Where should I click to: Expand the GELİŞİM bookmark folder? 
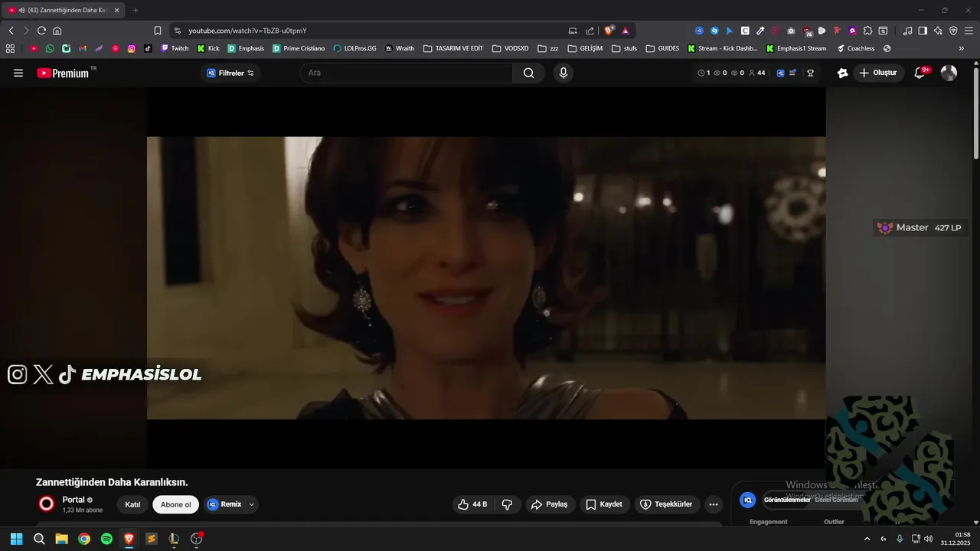click(x=585, y=48)
